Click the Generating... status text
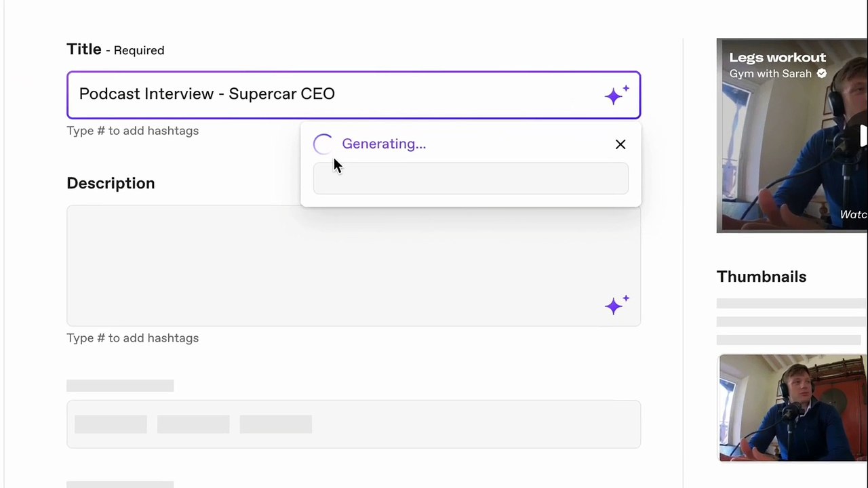Viewport: 868px width, 488px height. point(384,144)
